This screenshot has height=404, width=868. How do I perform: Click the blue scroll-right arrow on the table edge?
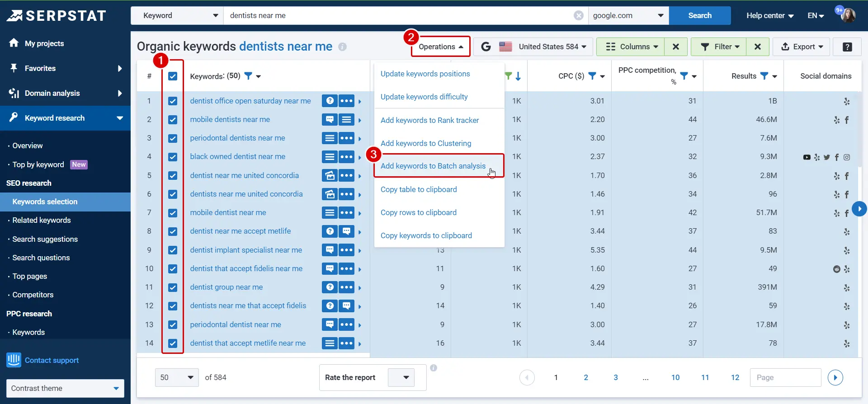pyautogui.click(x=859, y=209)
